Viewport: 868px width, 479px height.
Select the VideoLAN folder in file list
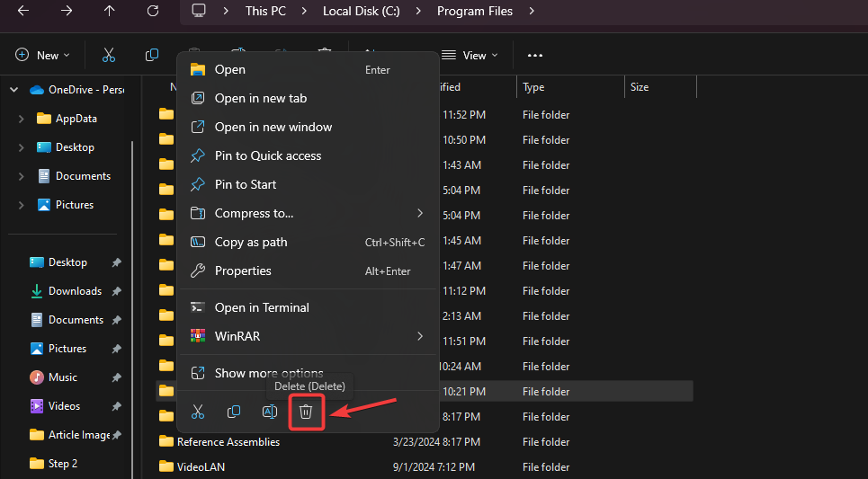201,466
